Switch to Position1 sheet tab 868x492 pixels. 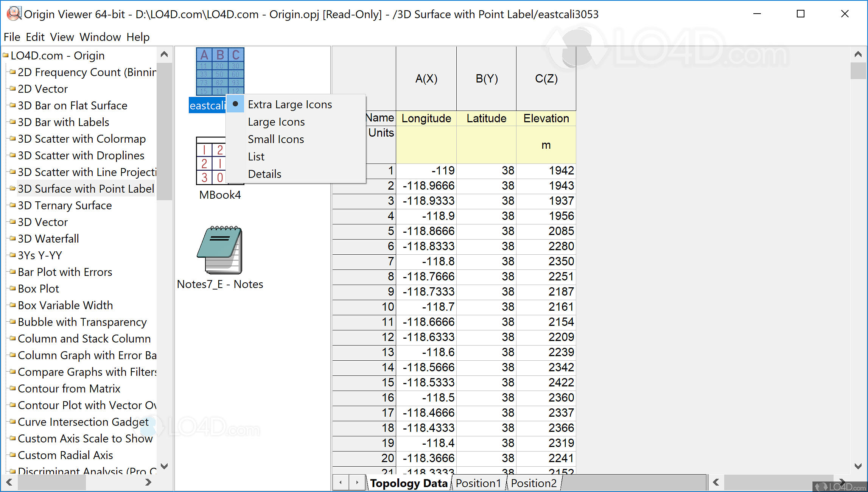click(478, 483)
